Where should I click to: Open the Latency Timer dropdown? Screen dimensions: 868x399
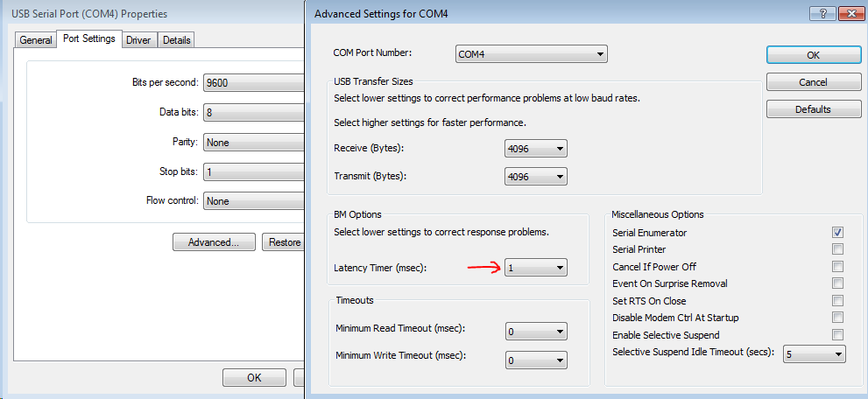coord(536,268)
